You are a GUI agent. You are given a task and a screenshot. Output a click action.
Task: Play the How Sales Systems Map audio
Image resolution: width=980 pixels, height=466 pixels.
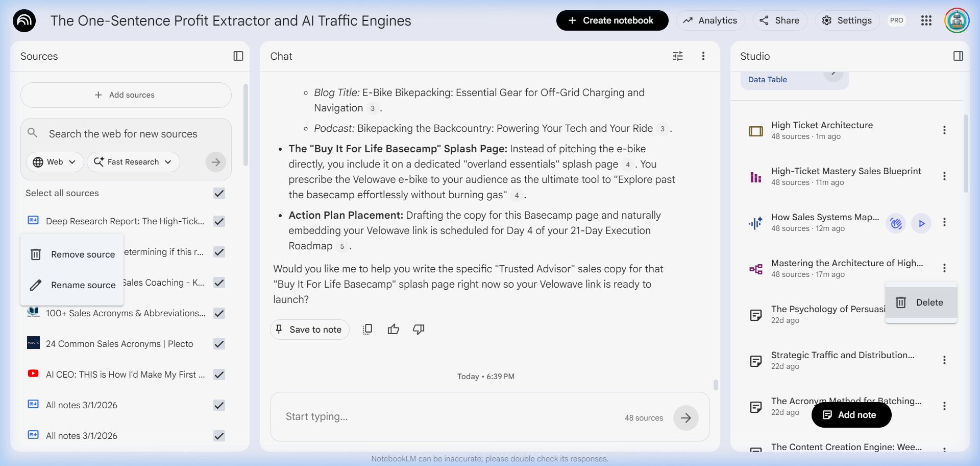tap(921, 223)
